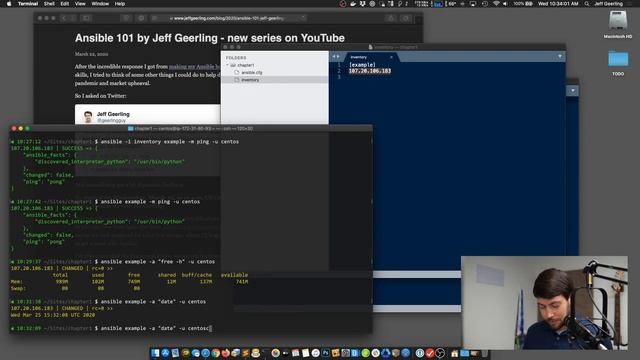The height and width of the screenshot is (360, 640).
Task: Open Firefox from the dock
Action: [226, 353]
